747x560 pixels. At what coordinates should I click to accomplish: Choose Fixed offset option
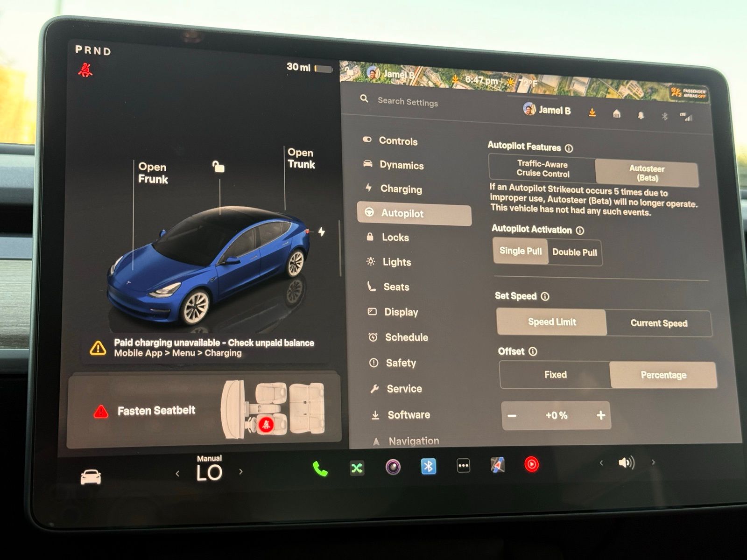[x=555, y=375]
